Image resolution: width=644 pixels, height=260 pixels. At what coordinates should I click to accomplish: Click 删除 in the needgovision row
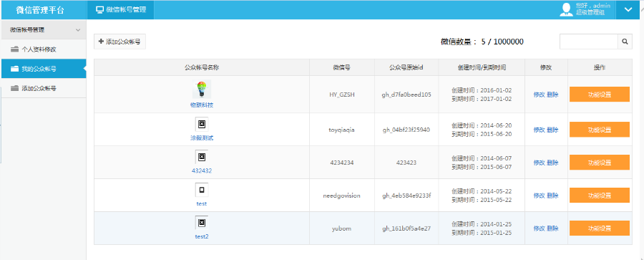[x=552, y=196]
